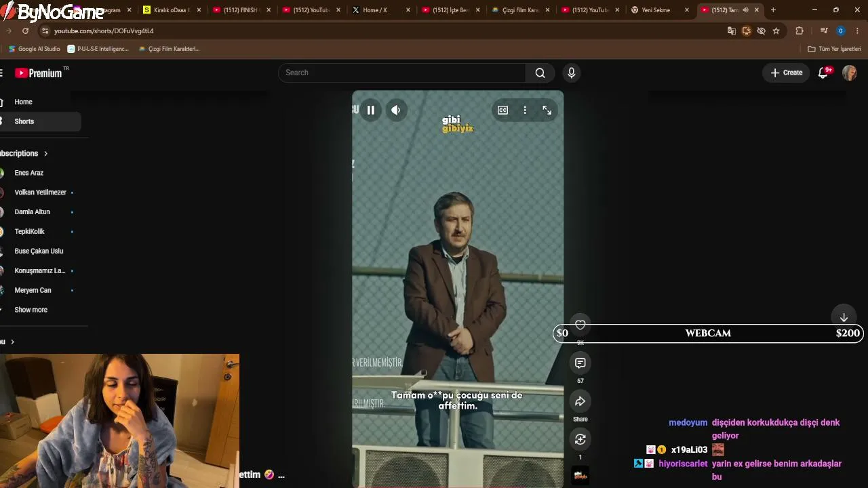Open the three-dot more options menu on the Short

pyautogui.click(x=525, y=110)
